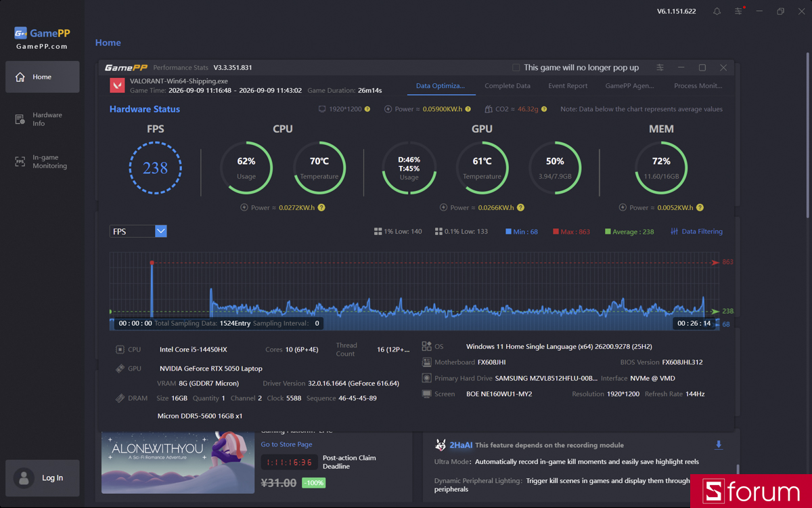Check 'This game will no longer pop up'
Image resolution: width=812 pixels, height=508 pixels.
click(x=516, y=68)
